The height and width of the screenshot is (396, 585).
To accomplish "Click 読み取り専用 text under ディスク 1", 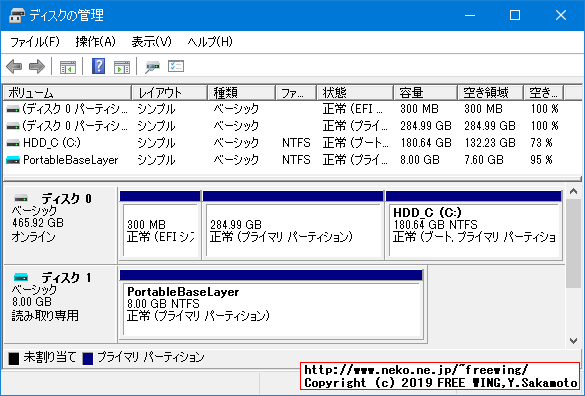I will (45, 316).
